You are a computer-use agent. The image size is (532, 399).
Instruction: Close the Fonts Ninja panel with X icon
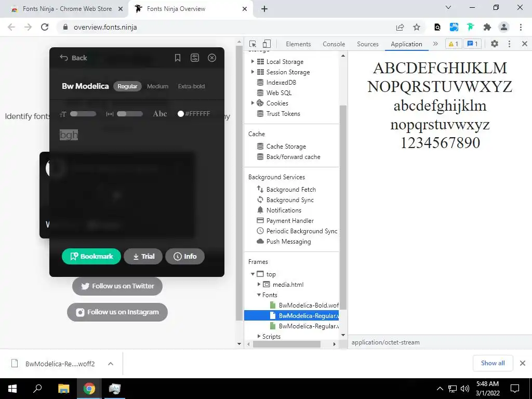coord(212,58)
